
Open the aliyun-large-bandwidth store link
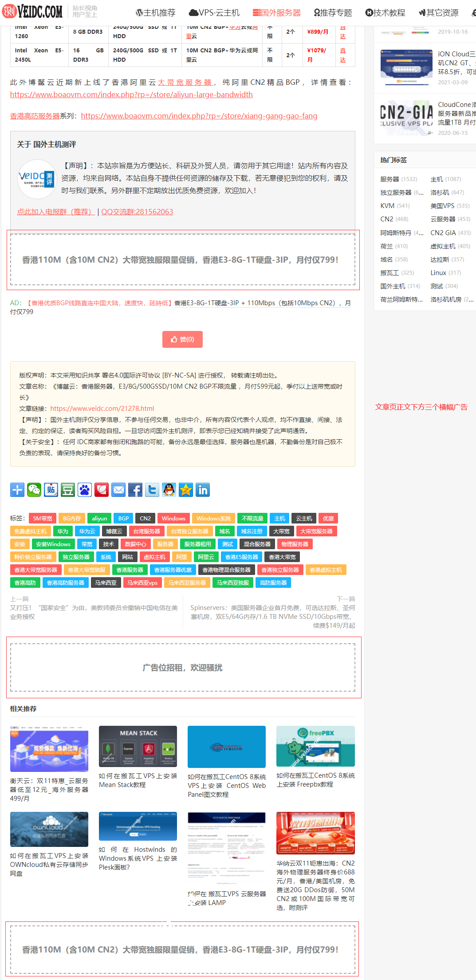[131, 94]
